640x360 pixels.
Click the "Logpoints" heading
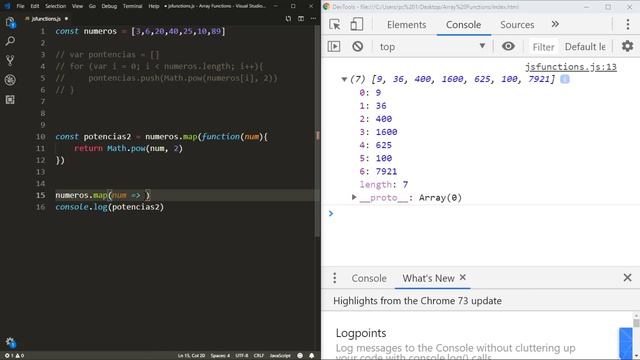[x=361, y=333]
